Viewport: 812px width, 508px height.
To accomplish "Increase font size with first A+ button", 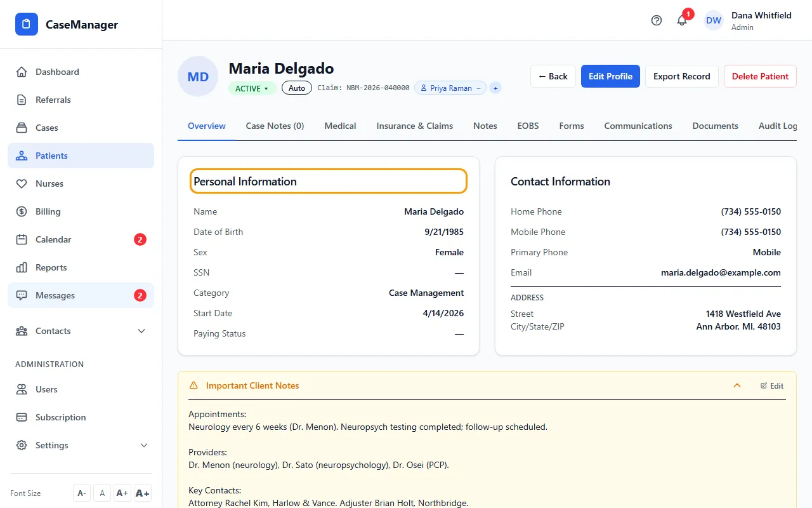I will coord(122,493).
